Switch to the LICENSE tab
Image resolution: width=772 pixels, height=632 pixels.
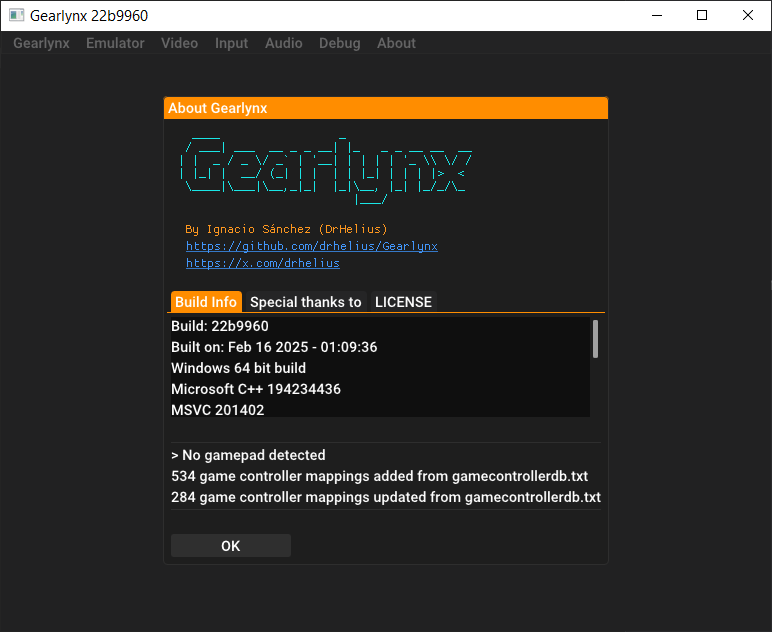click(403, 302)
